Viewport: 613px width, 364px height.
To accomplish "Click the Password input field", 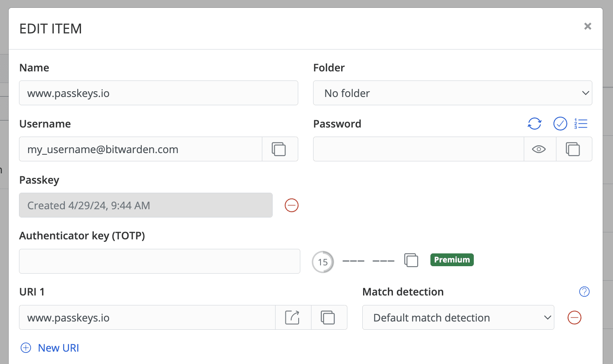I will 419,149.
